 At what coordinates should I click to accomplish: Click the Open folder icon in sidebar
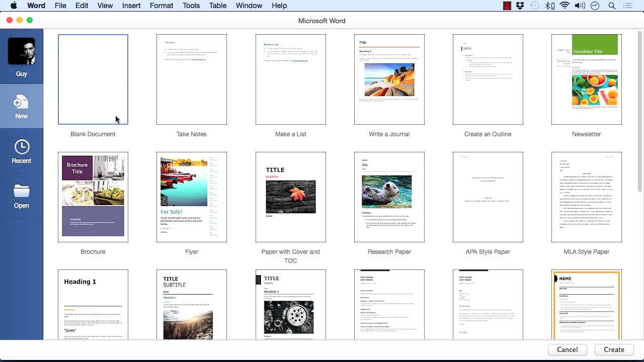(22, 191)
